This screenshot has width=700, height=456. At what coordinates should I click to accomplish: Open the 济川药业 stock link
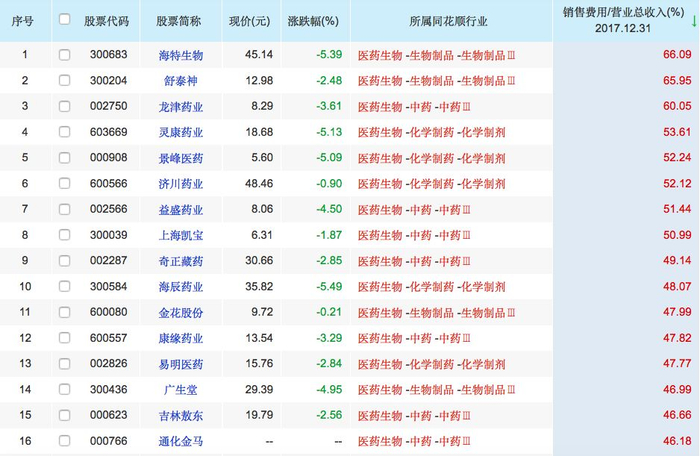click(x=181, y=184)
